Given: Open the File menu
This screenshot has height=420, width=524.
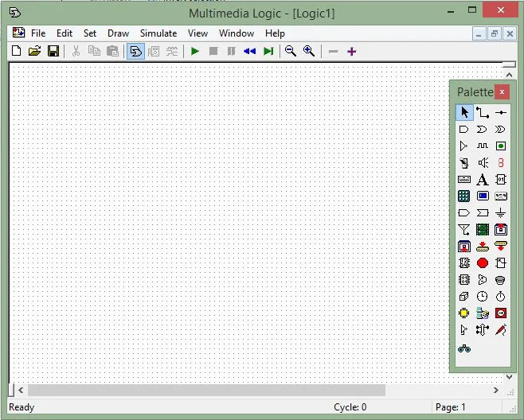Looking at the screenshot, I should click(38, 33).
